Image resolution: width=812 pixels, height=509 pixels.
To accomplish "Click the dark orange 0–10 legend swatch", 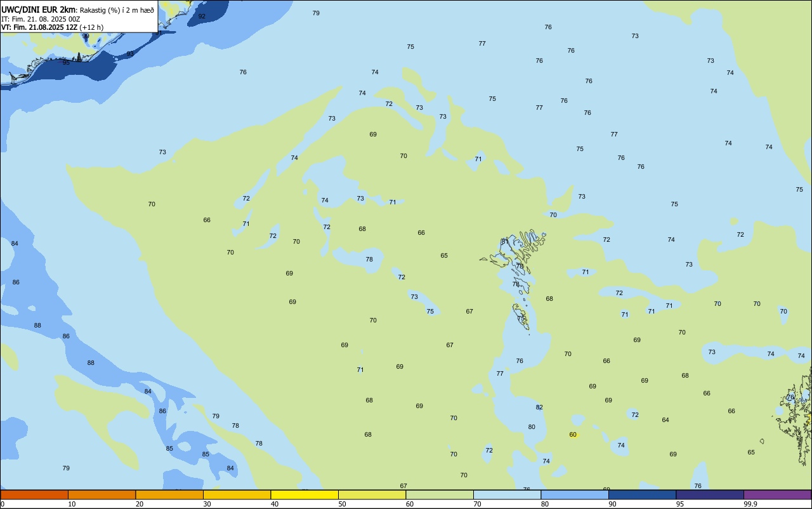I will point(34,494).
